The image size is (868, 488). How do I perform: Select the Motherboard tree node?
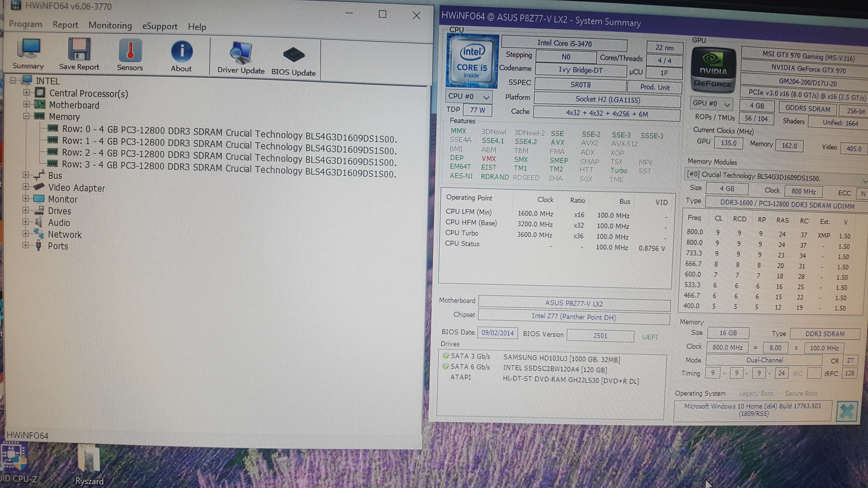point(74,105)
